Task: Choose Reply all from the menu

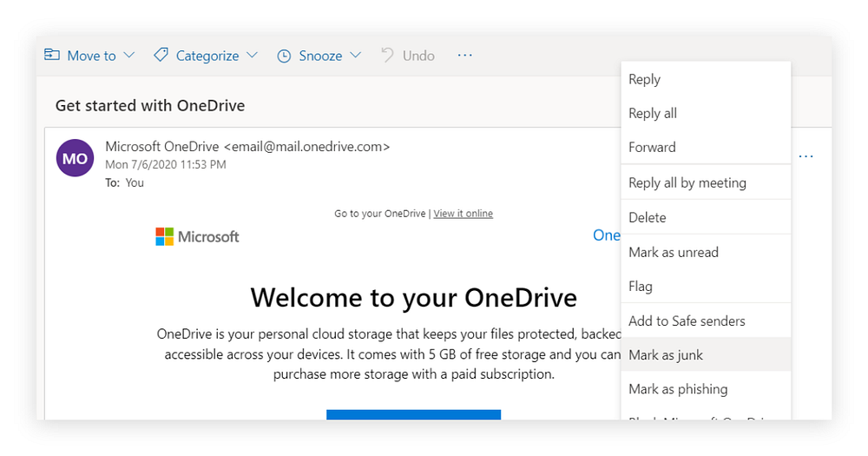Action: pos(706,113)
